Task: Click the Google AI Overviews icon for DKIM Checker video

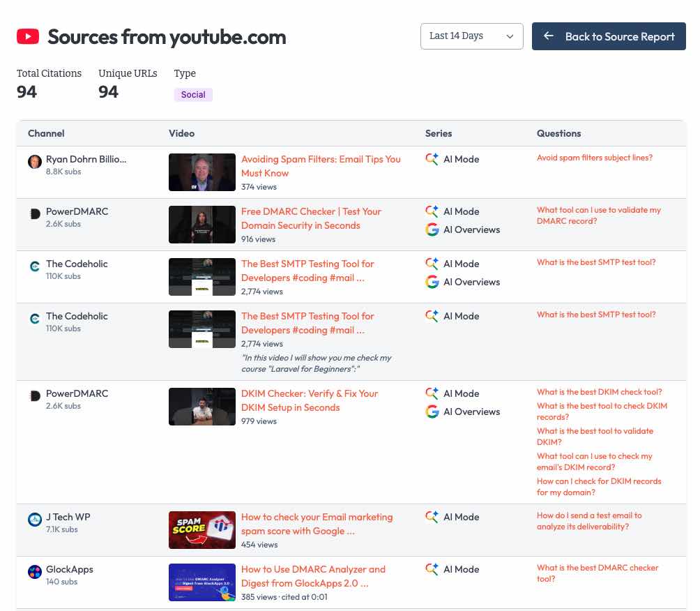Action: (432, 412)
